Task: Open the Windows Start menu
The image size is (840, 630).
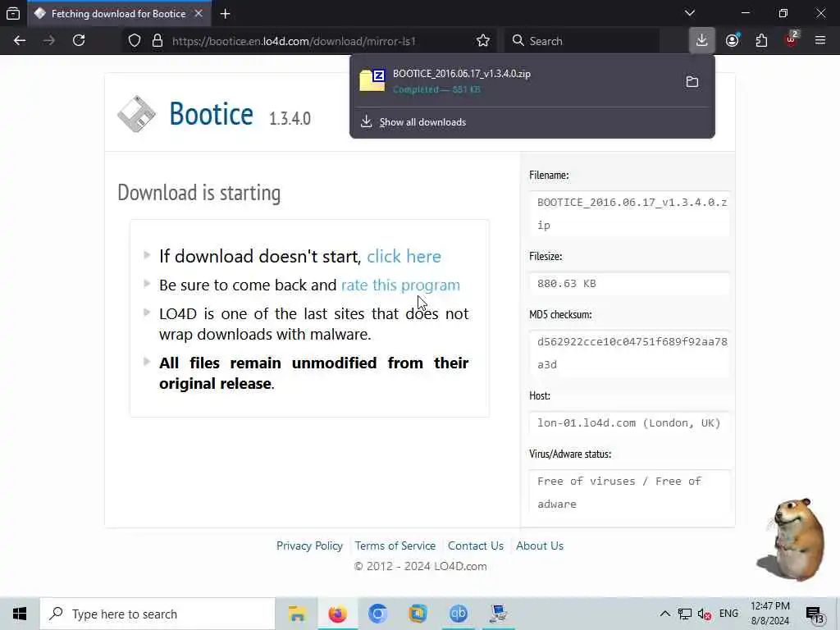Action: pos(20,614)
